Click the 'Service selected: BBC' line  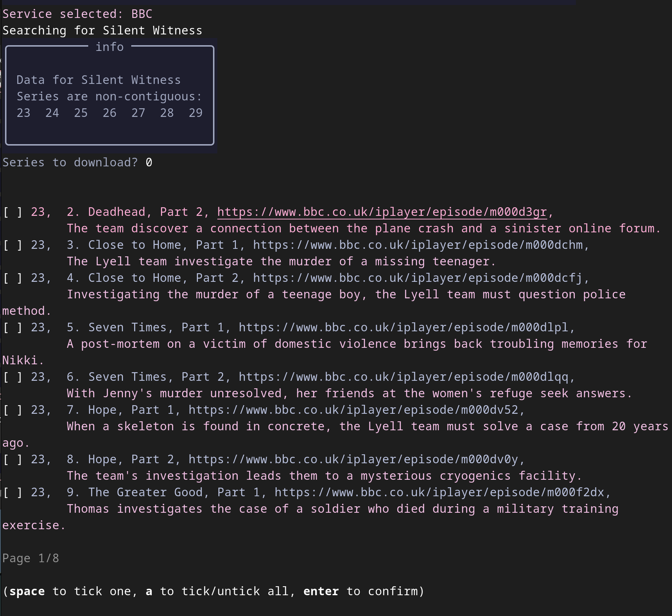click(x=77, y=14)
